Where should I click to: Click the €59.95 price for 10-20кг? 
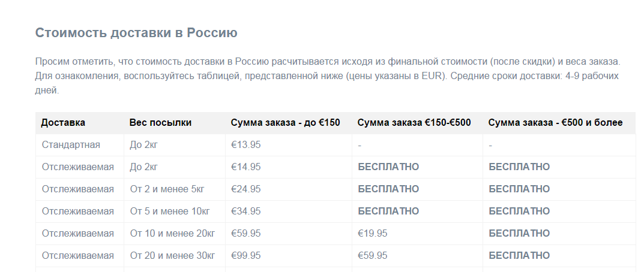(245, 234)
